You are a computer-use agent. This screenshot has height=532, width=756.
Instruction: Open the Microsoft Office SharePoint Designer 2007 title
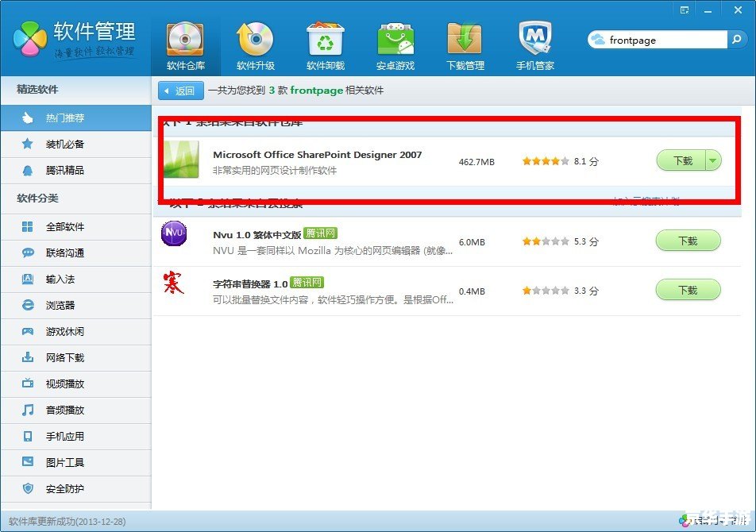[318, 155]
